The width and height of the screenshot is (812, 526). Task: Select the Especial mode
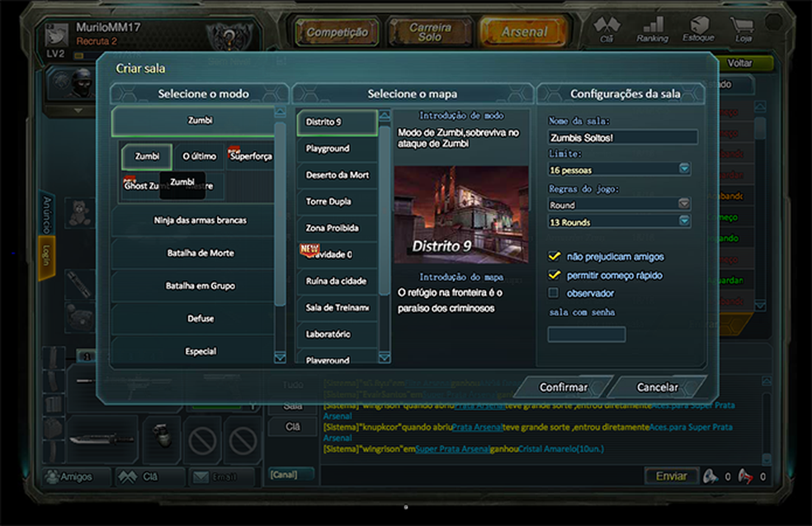click(193, 351)
